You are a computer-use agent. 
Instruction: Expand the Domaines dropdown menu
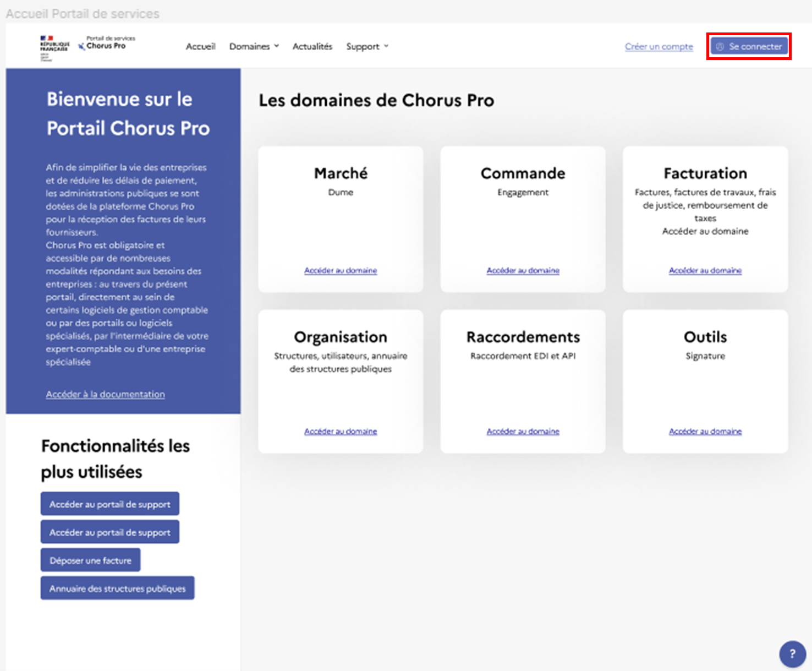click(x=254, y=46)
